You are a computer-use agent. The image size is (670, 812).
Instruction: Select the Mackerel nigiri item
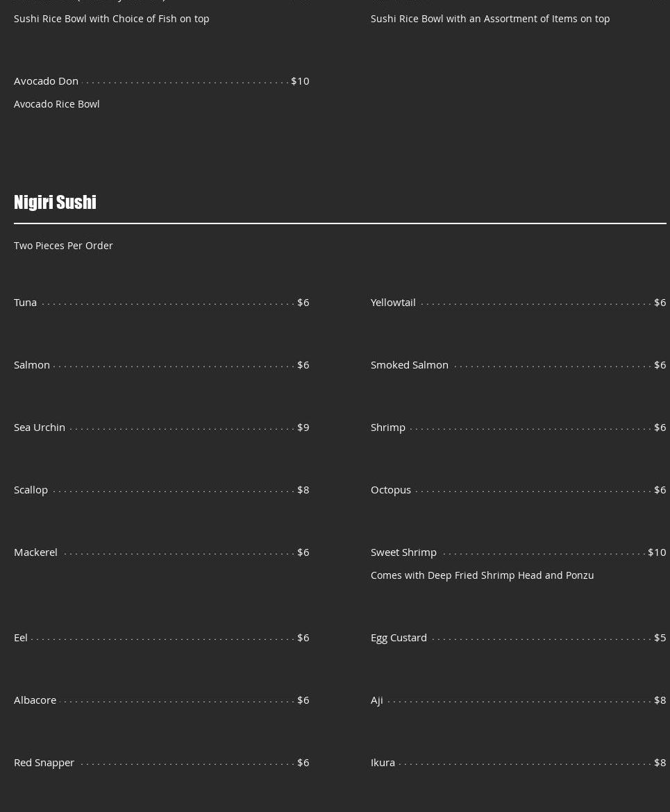click(x=36, y=552)
